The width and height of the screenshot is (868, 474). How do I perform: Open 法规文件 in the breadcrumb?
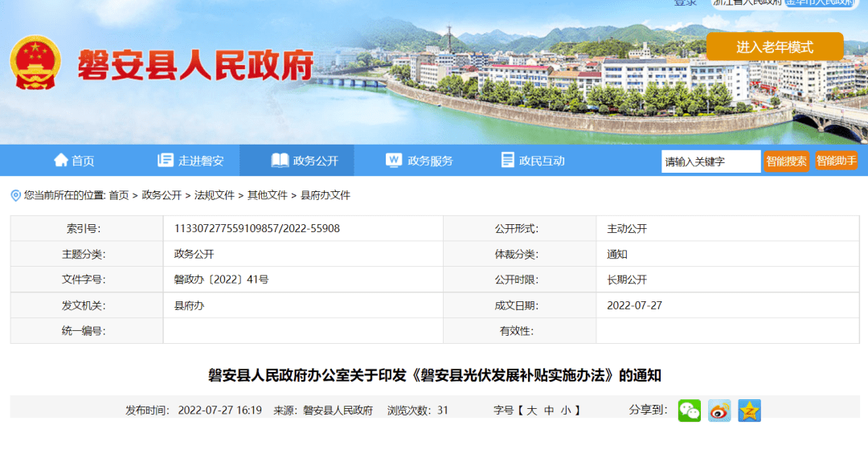pos(215,195)
